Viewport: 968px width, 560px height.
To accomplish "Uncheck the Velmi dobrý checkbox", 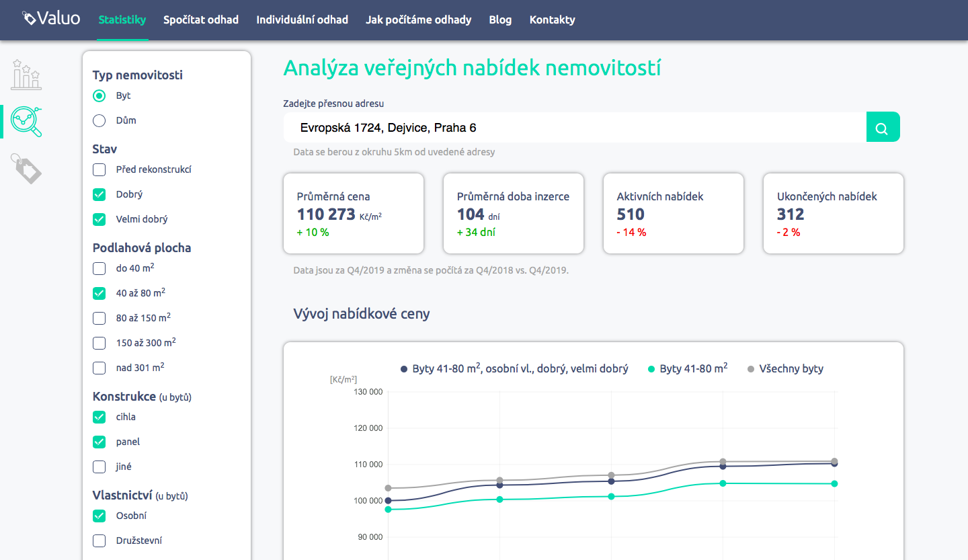I will coord(99,219).
